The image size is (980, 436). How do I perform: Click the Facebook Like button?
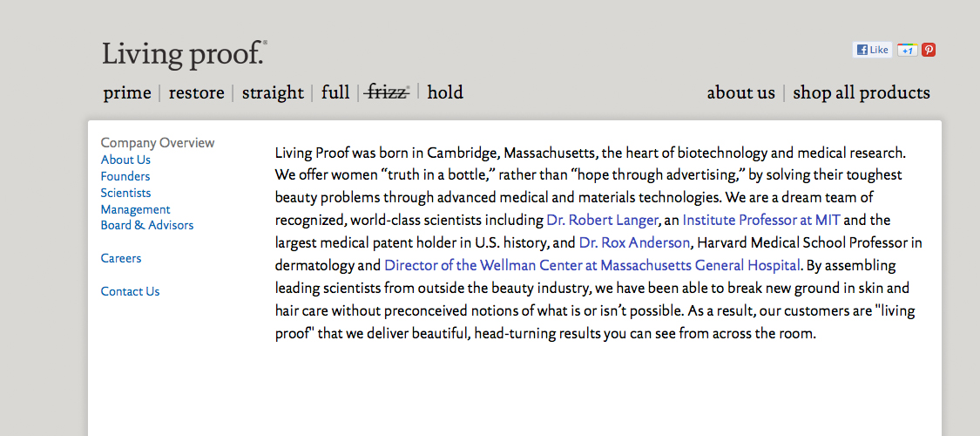872,50
